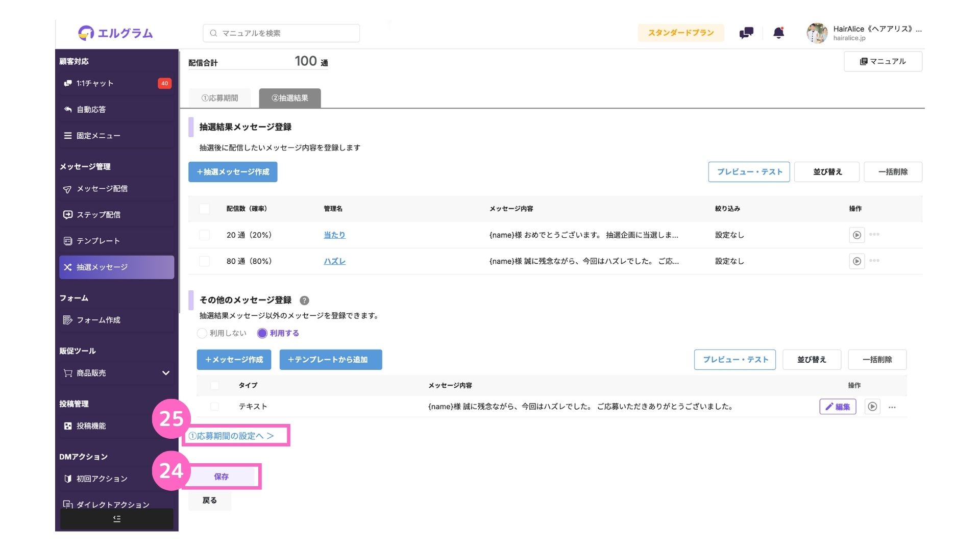
Task: Click the スタンダードプラン badge
Action: click(681, 33)
